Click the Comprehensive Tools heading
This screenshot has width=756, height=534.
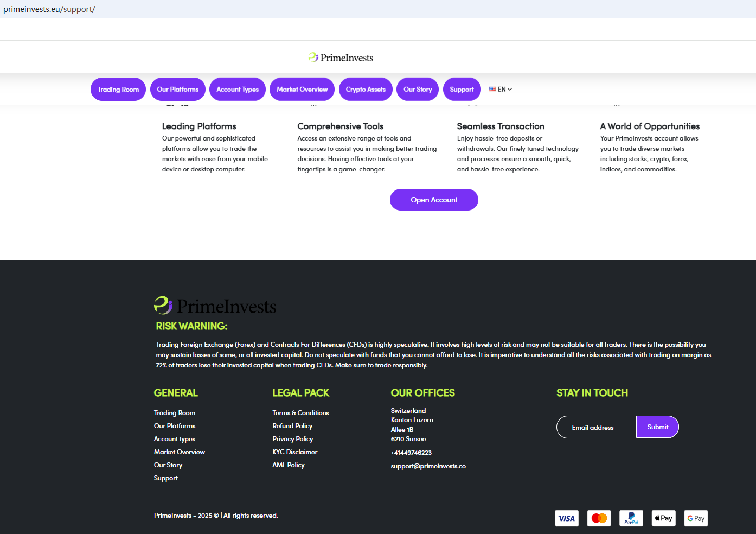(x=341, y=126)
